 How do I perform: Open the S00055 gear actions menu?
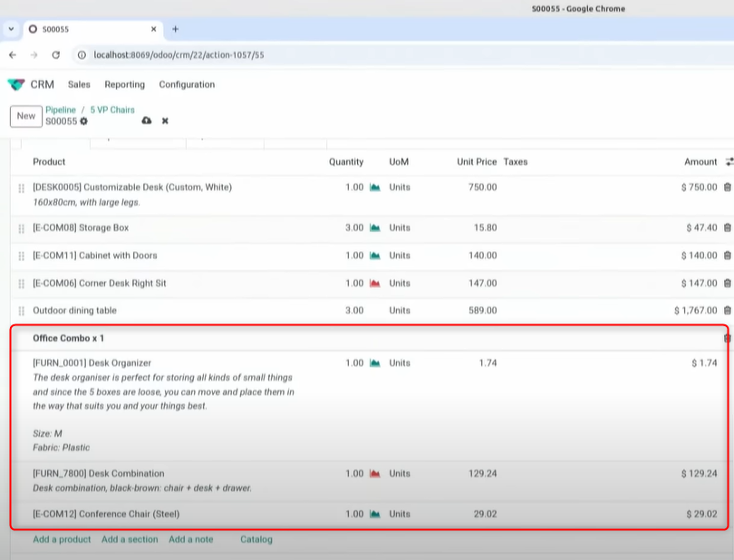tap(83, 121)
